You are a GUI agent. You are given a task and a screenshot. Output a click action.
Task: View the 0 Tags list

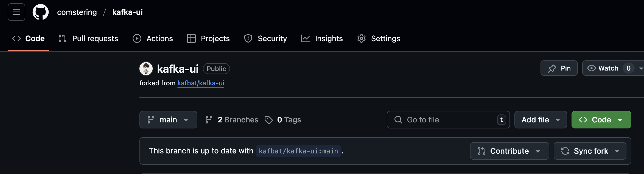coord(283,120)
